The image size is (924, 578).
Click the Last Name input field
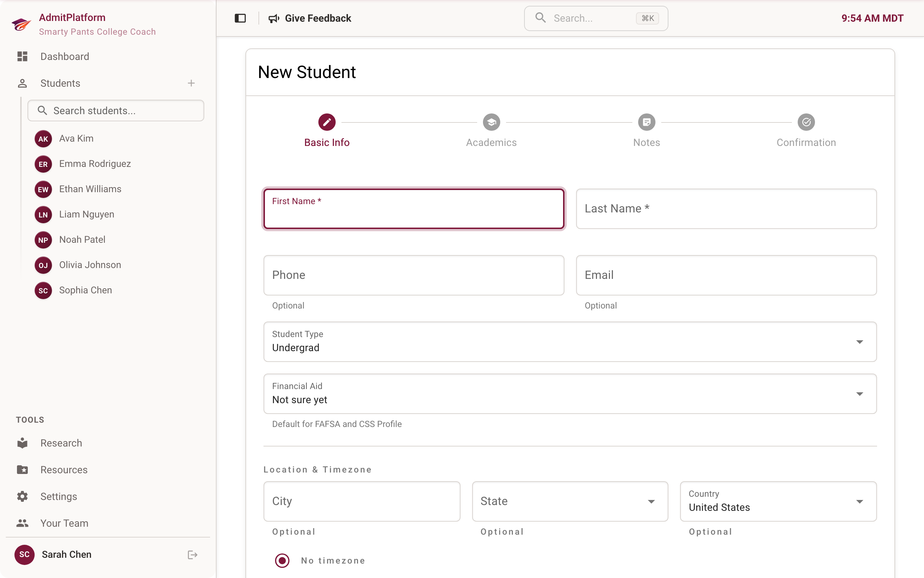(x=726, y=209)
